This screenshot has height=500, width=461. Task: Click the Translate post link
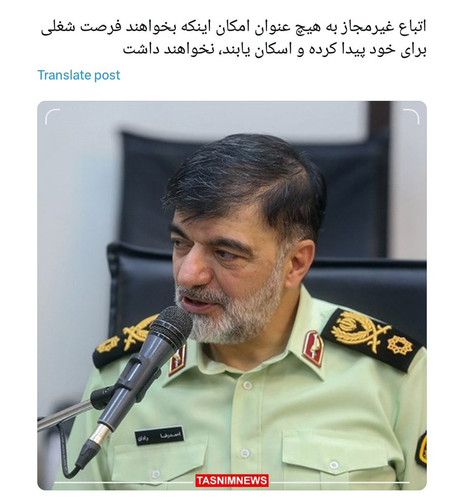(79, 75)
